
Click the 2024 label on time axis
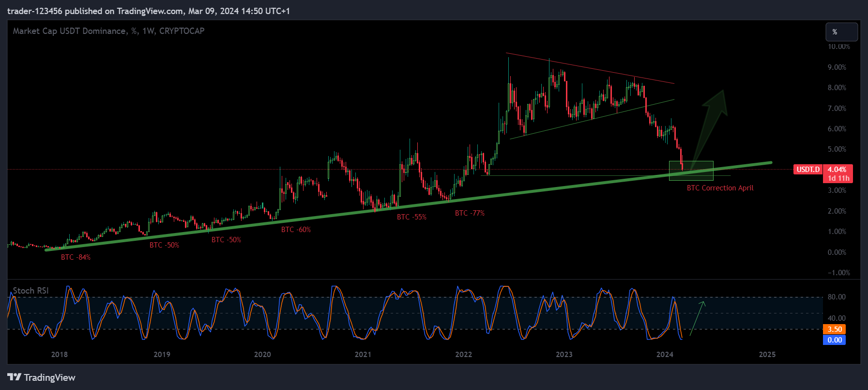pos(665,355)
